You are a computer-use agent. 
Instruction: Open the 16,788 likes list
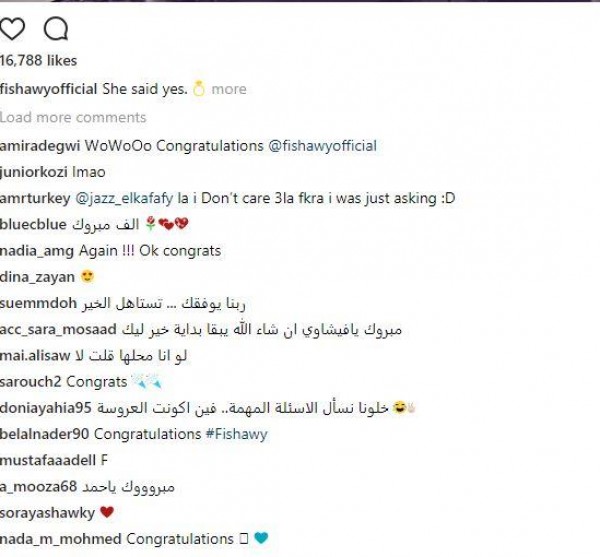[38, 61]
